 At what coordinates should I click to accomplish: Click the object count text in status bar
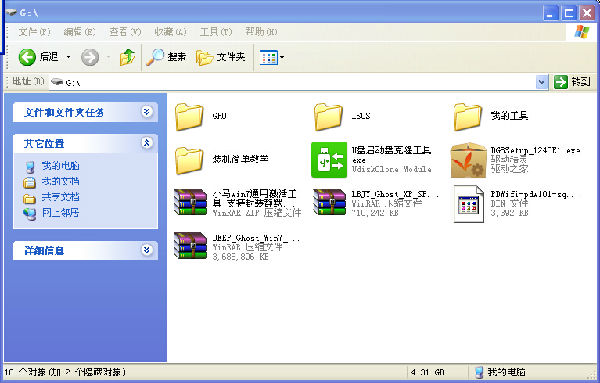point(65,372)
